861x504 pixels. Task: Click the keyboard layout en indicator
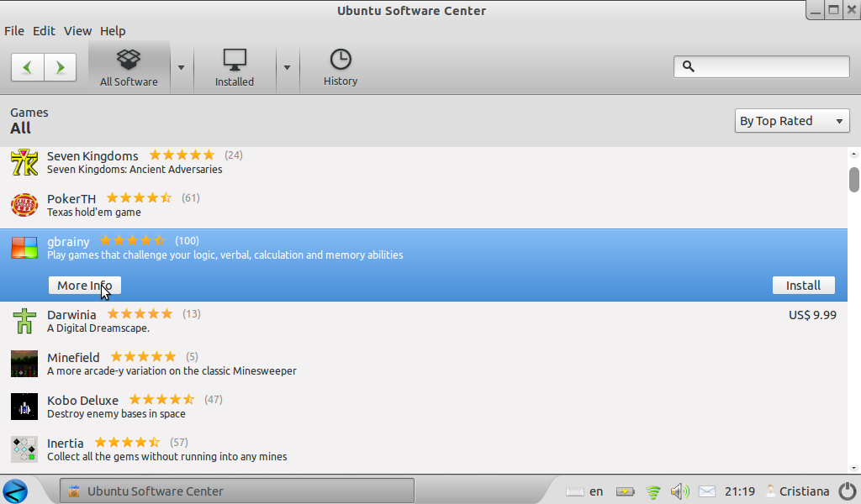pyautogui.click(x=596, y=491)
